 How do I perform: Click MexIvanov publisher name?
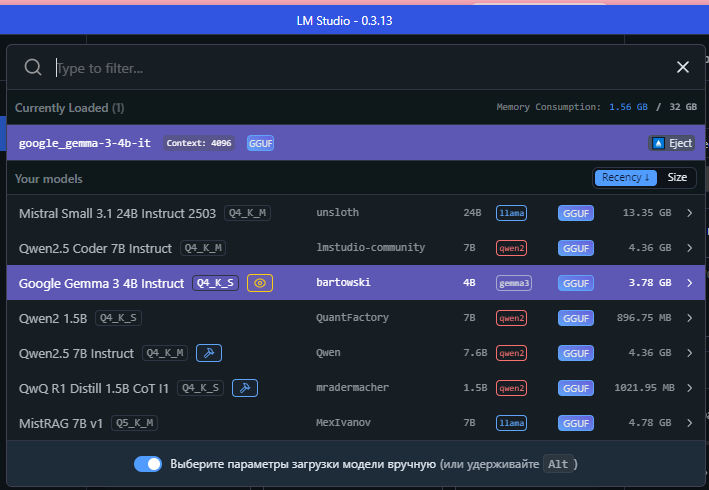pos(343,422)
